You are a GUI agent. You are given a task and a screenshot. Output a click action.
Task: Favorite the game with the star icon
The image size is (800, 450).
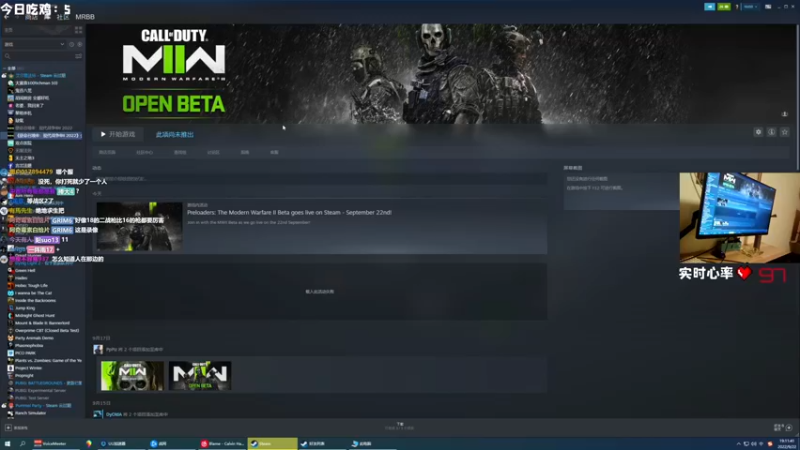[x=785, y=132]
